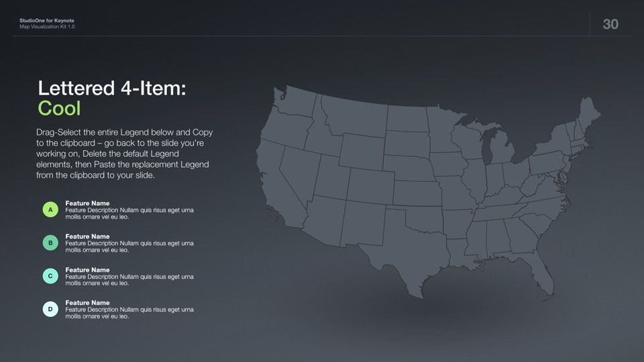Click the slide number 30
This screenshot has width=644, height=362.
click(x=610, y=24)
